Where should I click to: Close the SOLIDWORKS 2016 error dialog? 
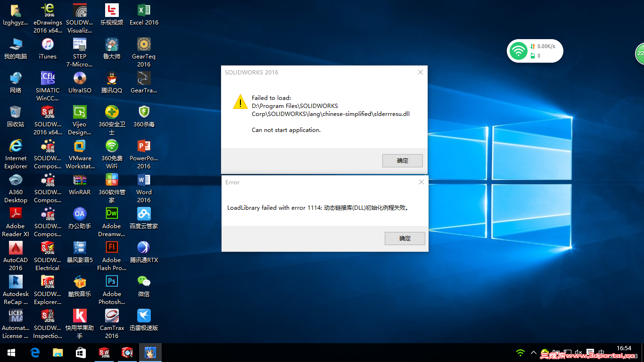tap(421, 72)
